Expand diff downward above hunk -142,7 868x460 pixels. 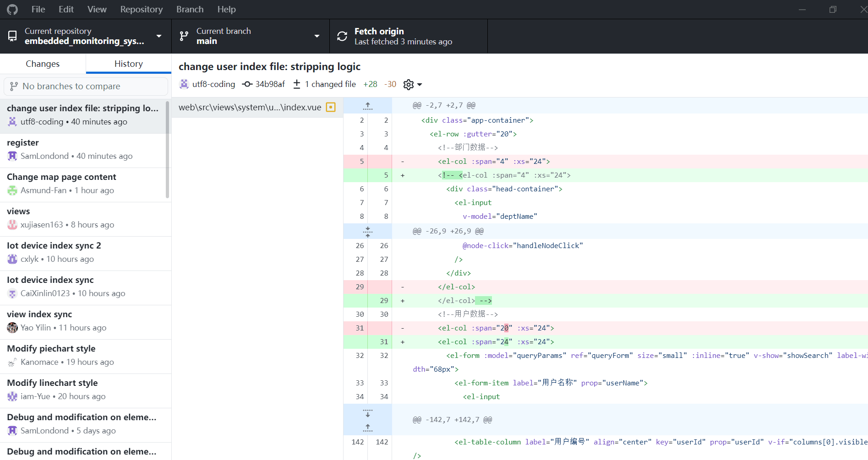click(x=367, y=413)
